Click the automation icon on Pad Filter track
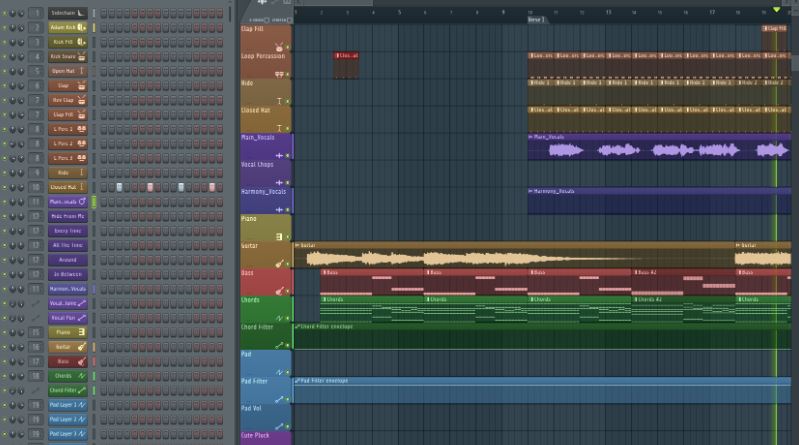This screenshot has width=799, height=445. pos(279,399)
